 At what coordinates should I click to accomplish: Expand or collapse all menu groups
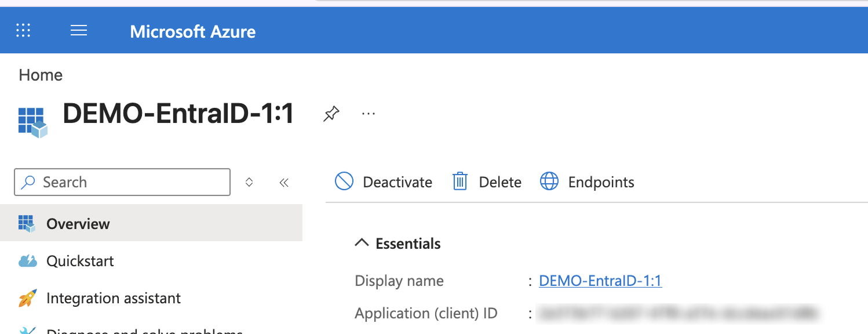[x=249, y=182]
